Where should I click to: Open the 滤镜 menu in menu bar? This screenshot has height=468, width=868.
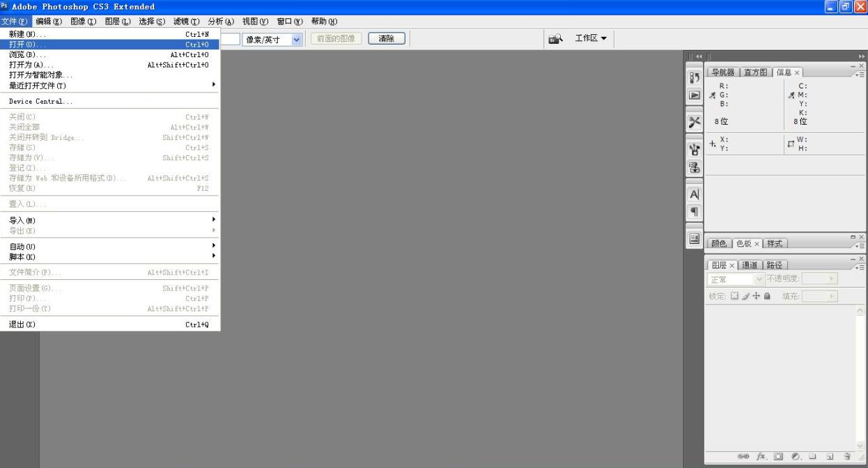coord(186,21)
